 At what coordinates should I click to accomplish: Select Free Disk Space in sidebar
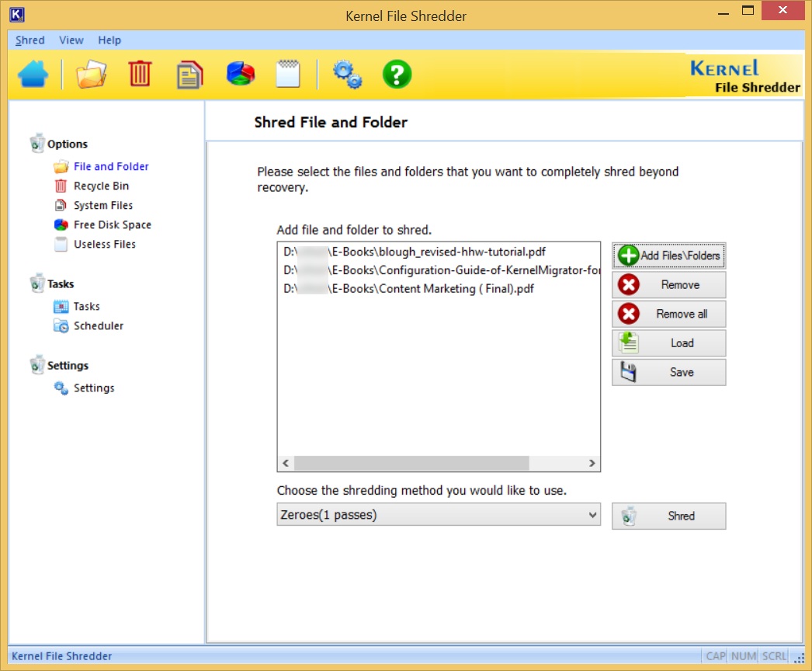(113, 224)
